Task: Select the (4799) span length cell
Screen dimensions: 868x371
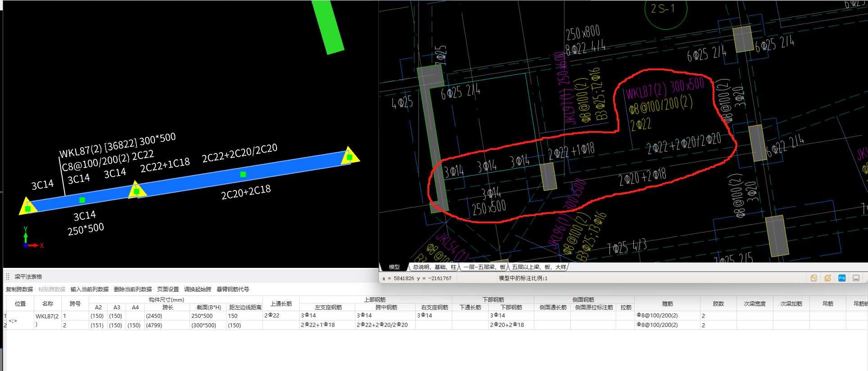Action: pos(167,325)
